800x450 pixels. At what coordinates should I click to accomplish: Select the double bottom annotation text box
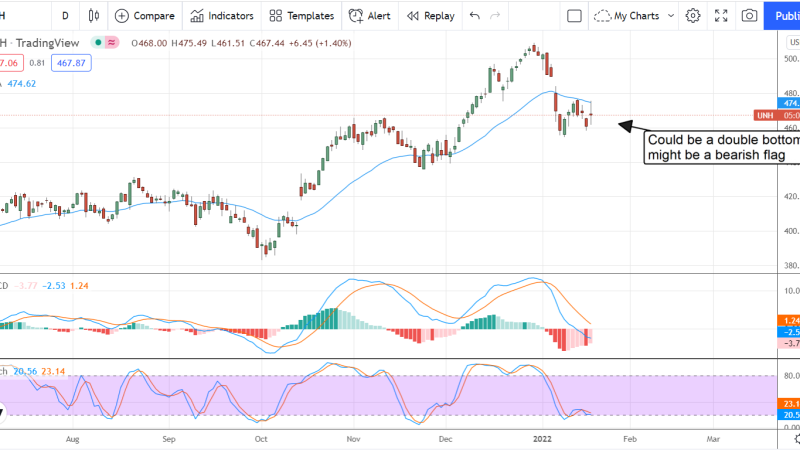[722, 147]
